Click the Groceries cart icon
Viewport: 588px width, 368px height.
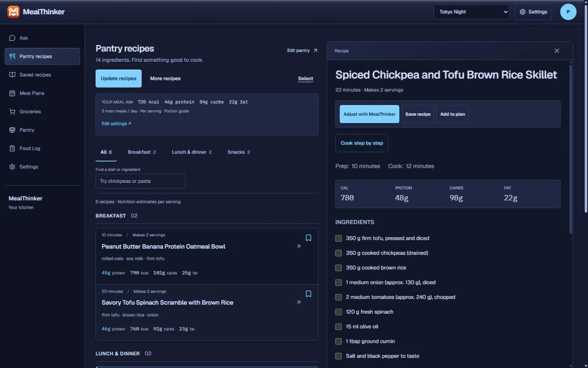[12, 112]
